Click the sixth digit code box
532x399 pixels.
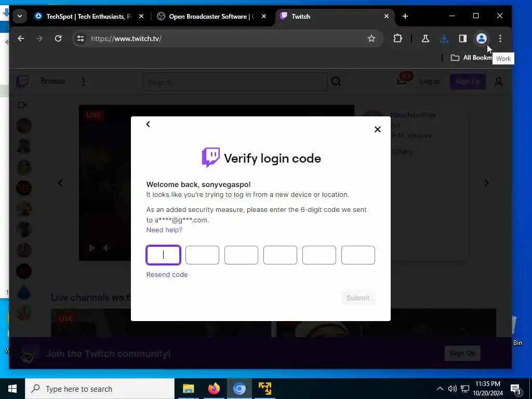[x=358, y=255]
